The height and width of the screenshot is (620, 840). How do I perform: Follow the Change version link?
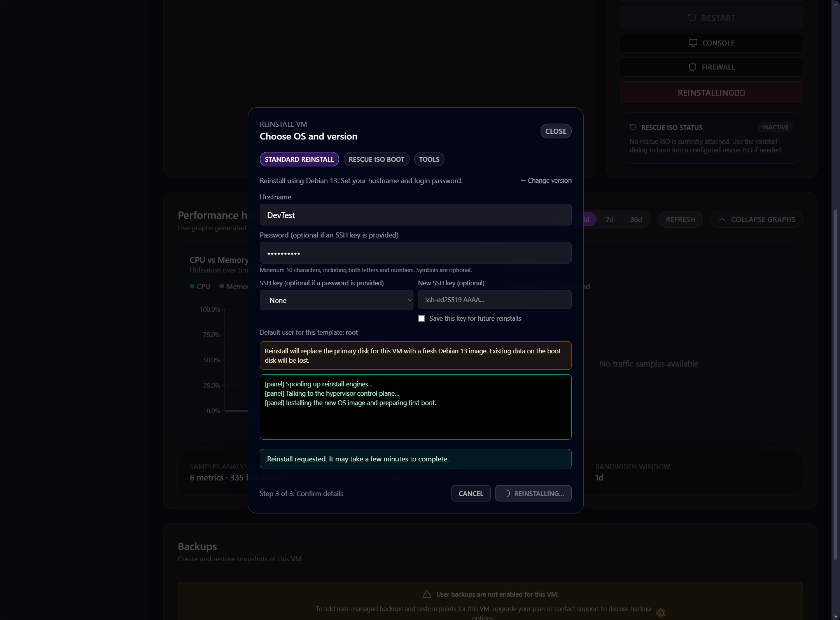[x=545, y=180]
